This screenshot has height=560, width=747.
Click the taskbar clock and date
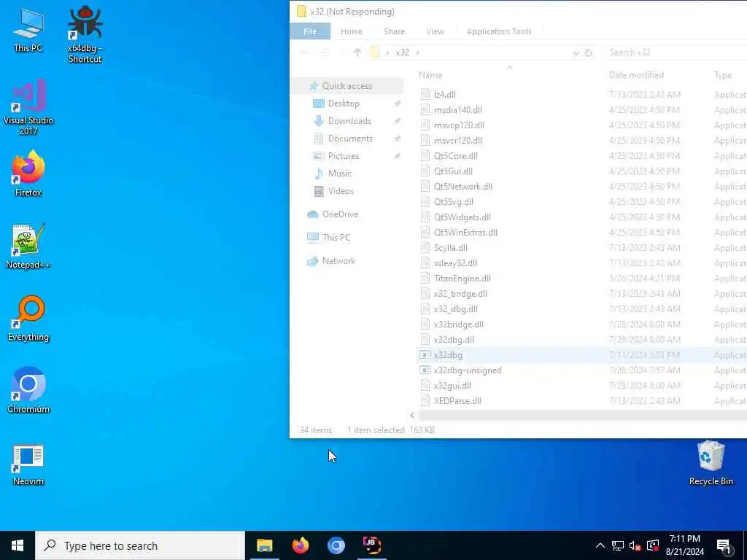pos(684,545)
